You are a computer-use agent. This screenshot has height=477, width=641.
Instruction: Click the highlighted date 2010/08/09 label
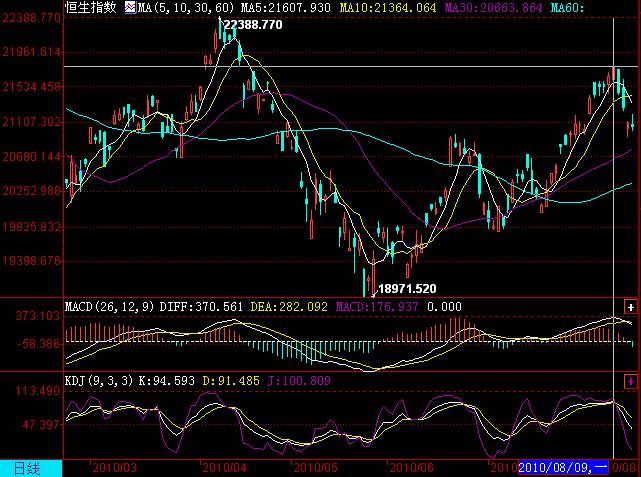(563, 467)
